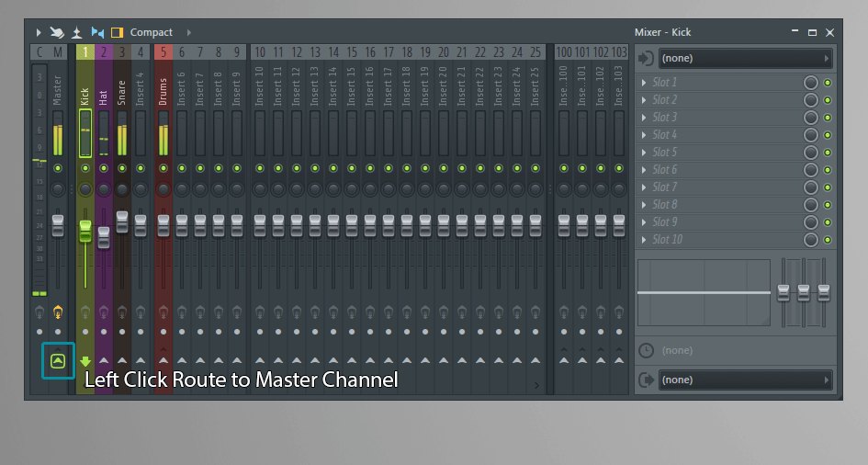Open the mixer options menu arrow

[x=39, y=33]
